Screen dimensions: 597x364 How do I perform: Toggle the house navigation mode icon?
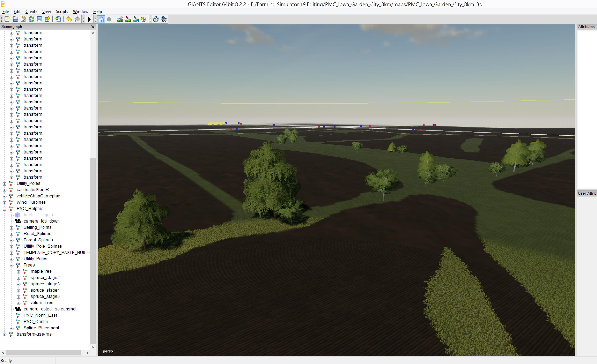pyautogui.click(x=101, y=19)
